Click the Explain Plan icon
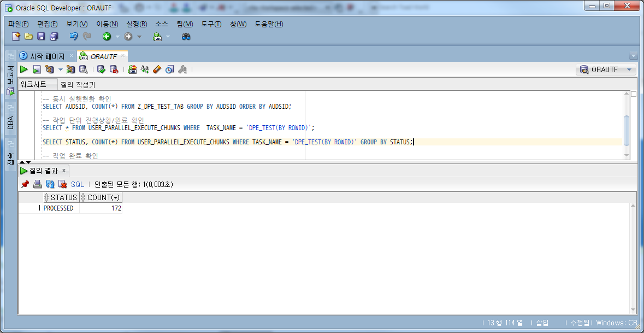Screen dimensions: 644x333 [x=50, y=69]
